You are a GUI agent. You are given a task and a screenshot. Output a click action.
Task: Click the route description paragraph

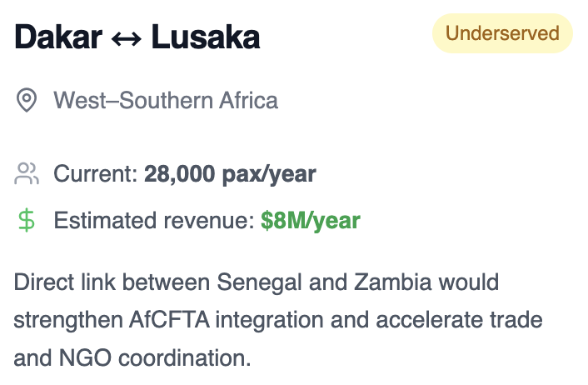[278, 320]
